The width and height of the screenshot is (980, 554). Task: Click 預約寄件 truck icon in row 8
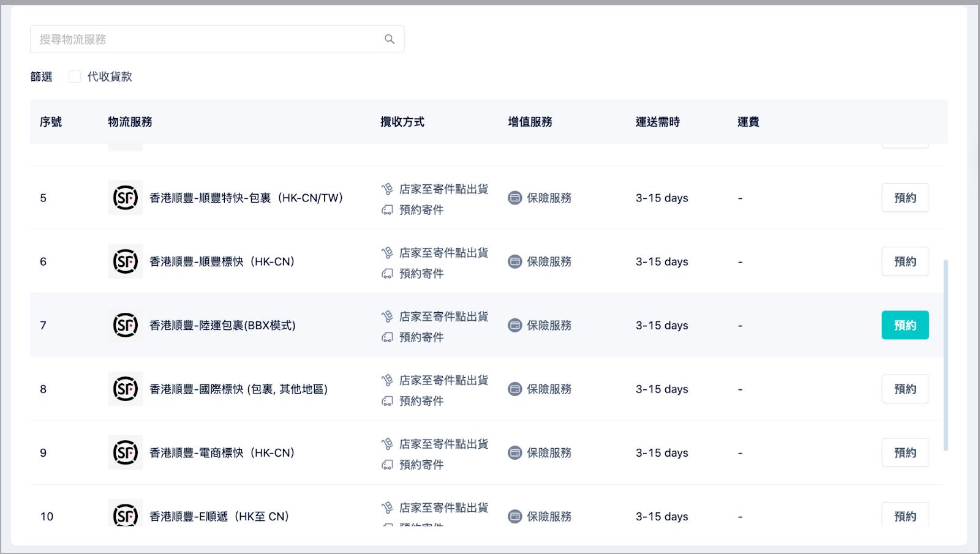[x=387, y=401]
